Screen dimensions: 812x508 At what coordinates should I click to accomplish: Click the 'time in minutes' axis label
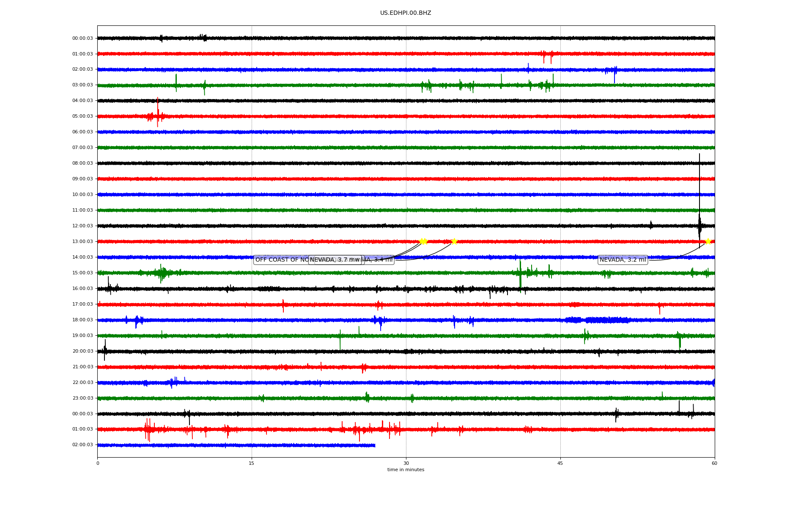pyautogui.click(x=406, y=470)
